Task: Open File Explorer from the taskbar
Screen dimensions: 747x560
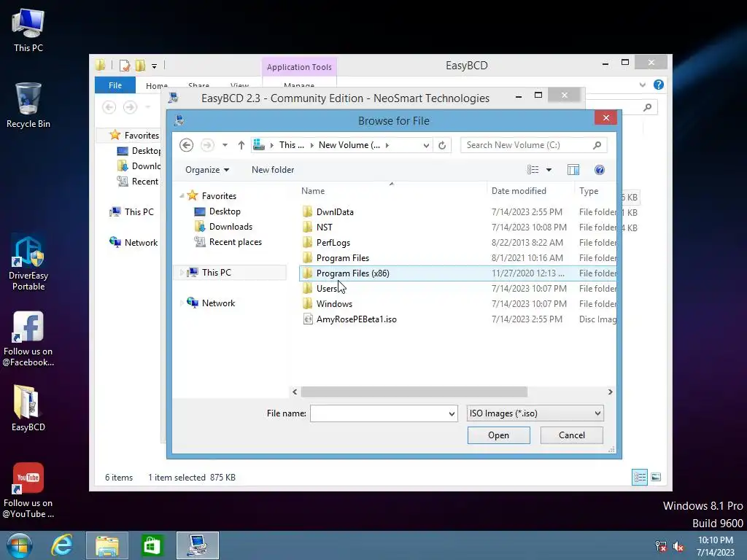Action: point(107,545)
